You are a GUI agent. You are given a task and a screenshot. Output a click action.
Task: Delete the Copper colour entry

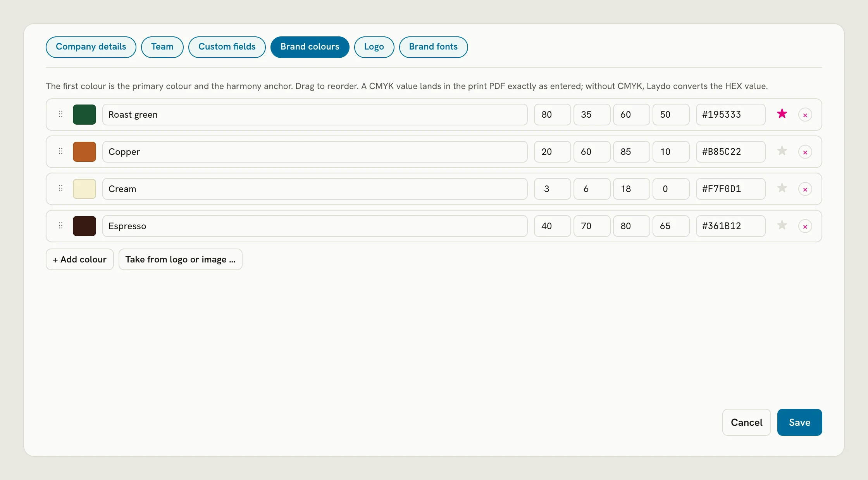(805, 152)
